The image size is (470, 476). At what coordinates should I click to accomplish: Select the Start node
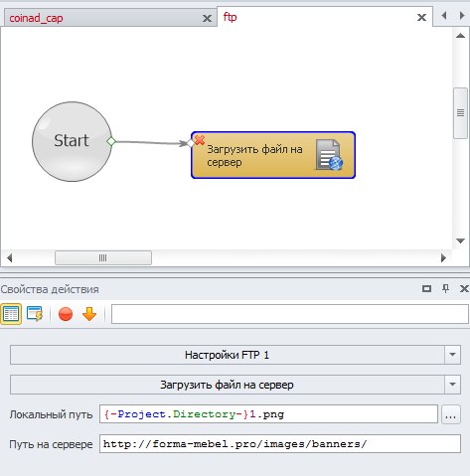72,141
